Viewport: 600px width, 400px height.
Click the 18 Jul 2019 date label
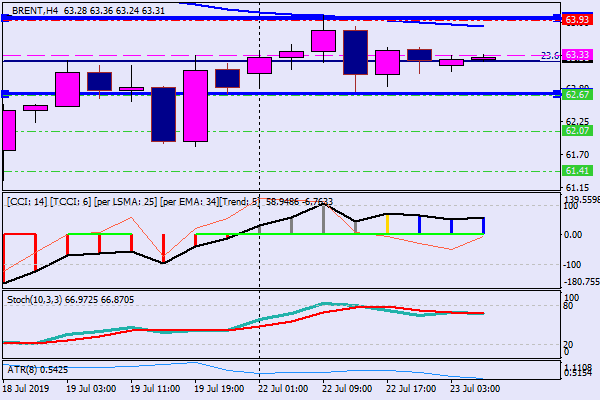[27, 388]
